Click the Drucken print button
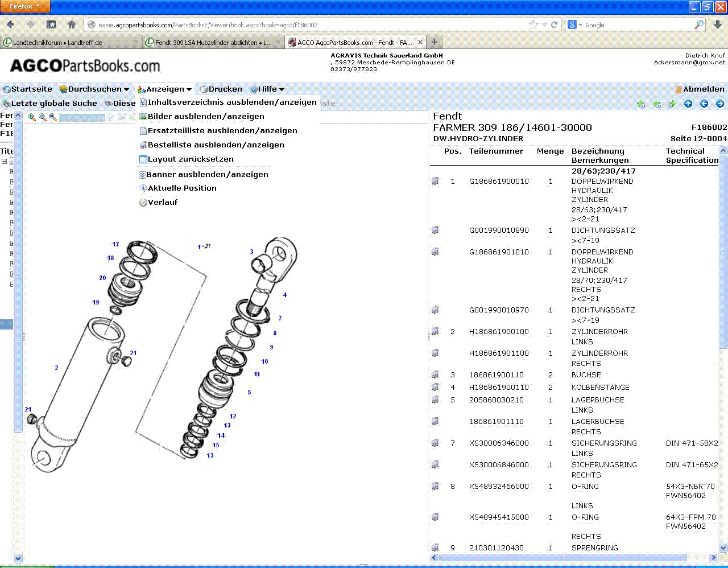 [225, 89]
